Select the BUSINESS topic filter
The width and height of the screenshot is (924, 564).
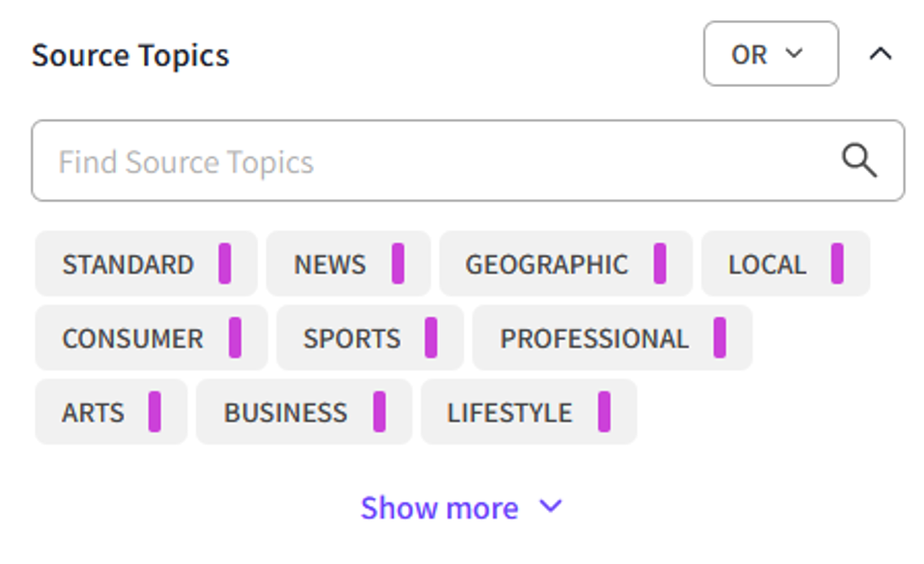[x=286, y=411]
